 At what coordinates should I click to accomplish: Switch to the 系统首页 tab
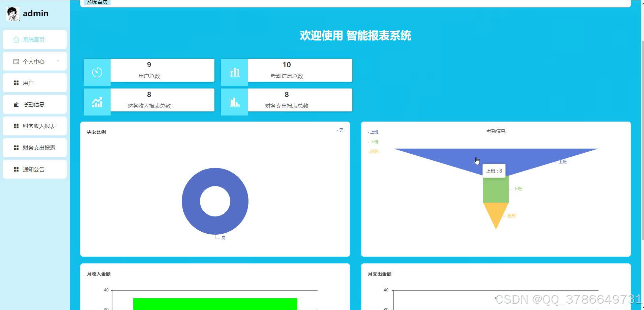[x=97, y=3]
